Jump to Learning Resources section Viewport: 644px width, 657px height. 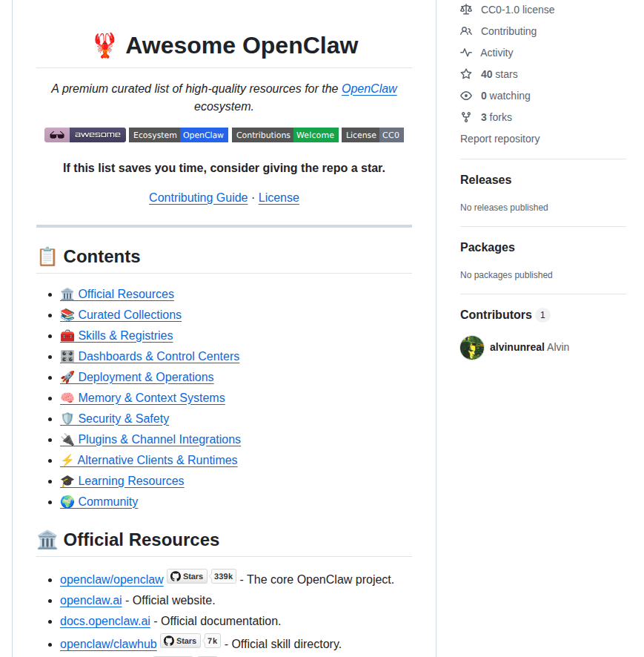pos(122,481)
